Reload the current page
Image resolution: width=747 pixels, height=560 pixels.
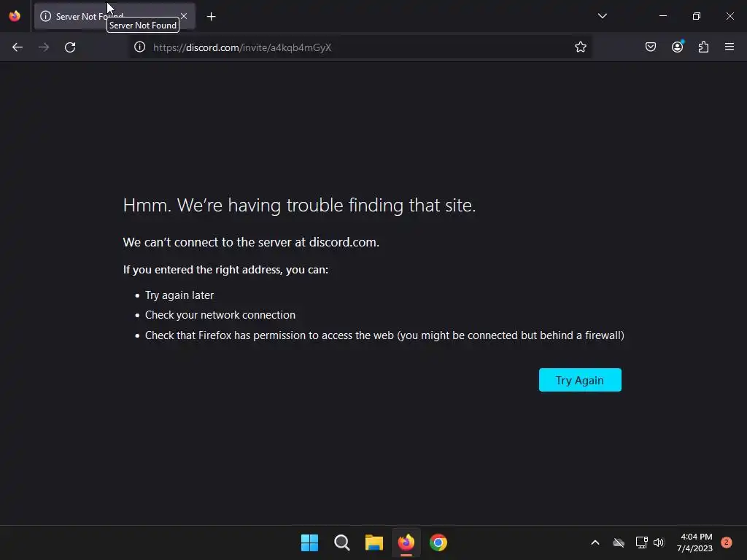[70, 47]
